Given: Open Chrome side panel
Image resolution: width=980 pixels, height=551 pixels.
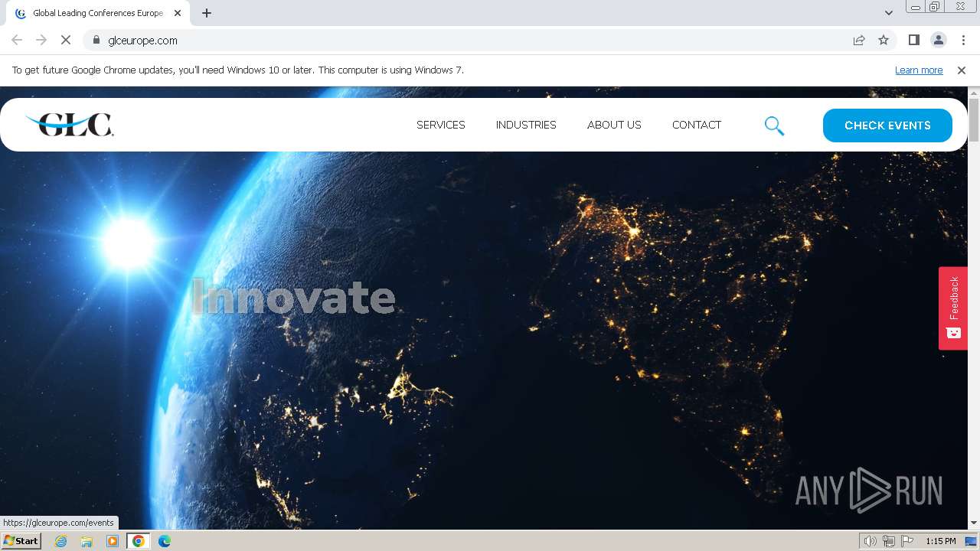Looking at the screenshot, I should click(913, 40).
